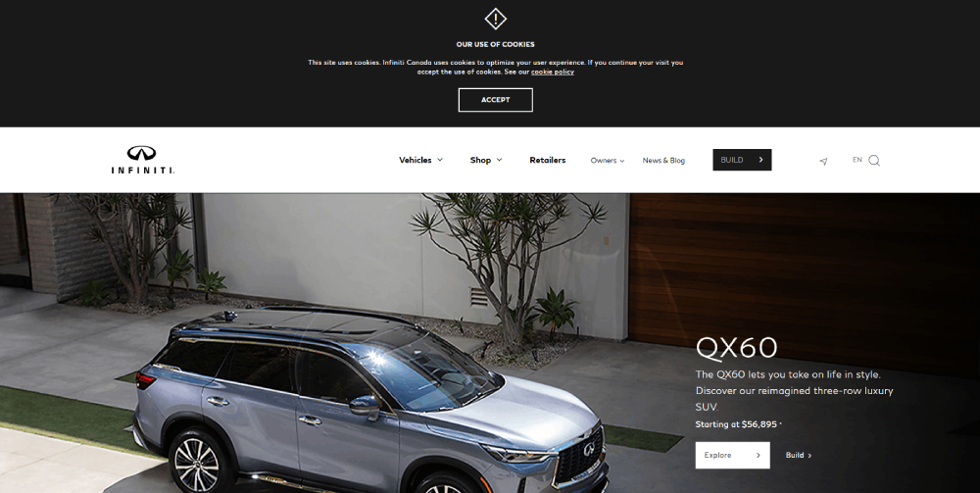Click the Build link under the QX60
Viewport: 980px width, 493px height.
pyautogui.click(x=798, y=456)
